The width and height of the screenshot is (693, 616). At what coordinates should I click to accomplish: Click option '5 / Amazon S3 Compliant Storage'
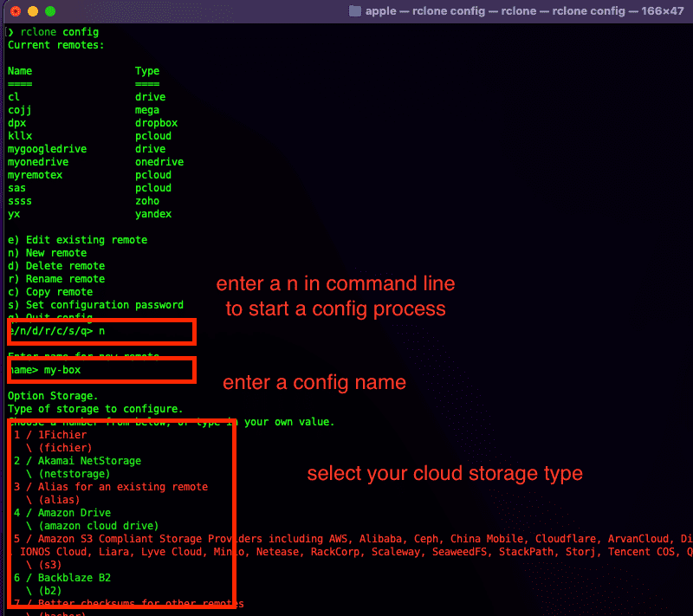[353, 539]
